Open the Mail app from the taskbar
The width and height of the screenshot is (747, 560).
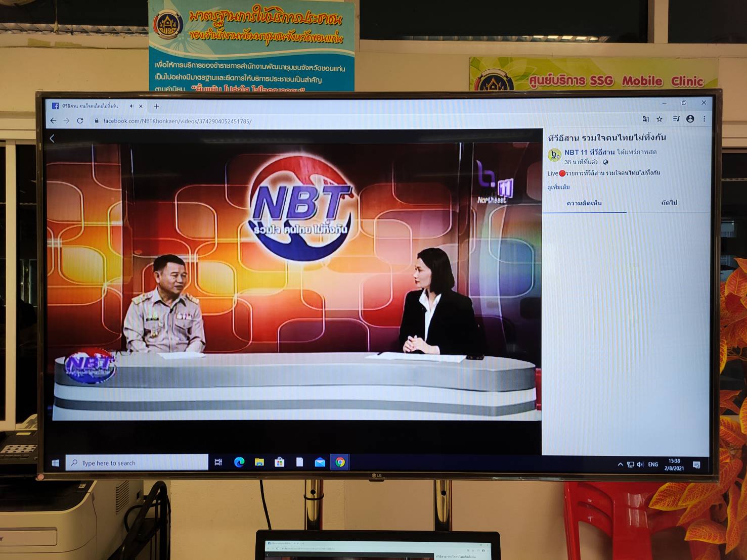point(320,462)
